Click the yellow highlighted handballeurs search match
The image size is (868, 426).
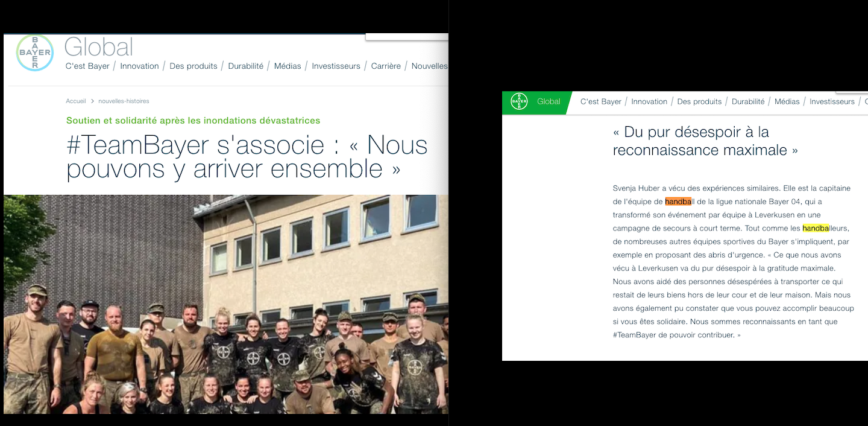click(x=816, y=228)
